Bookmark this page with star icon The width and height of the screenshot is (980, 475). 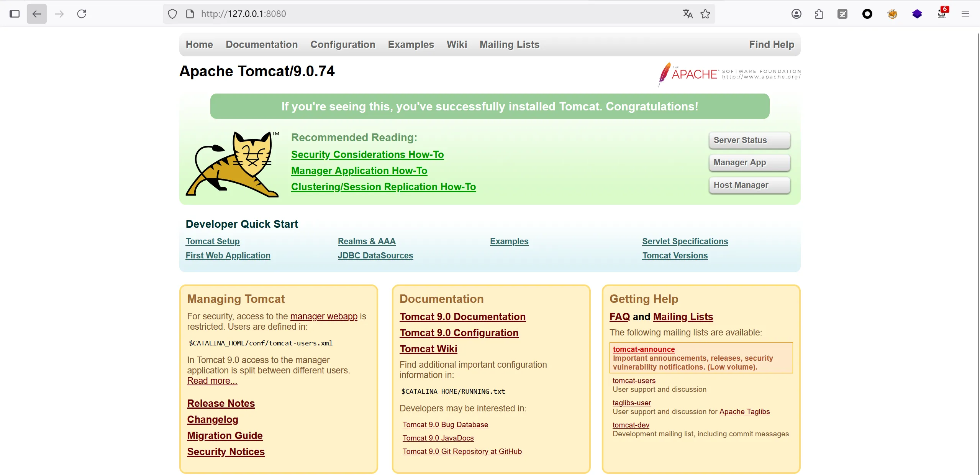705,14
